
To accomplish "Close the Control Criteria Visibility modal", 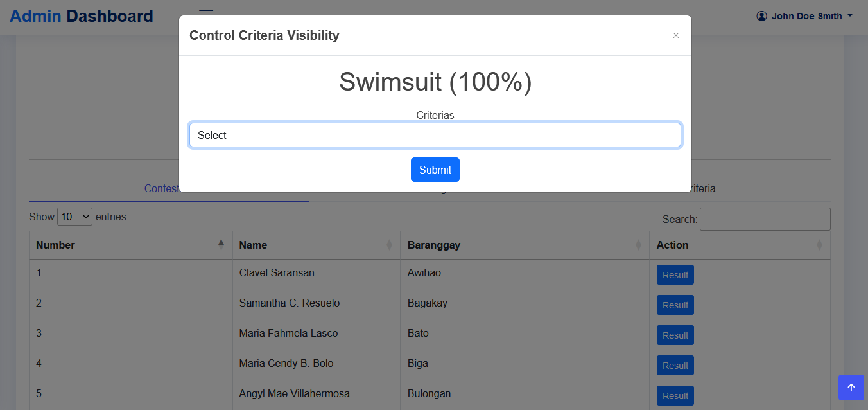I will point(675,35).
